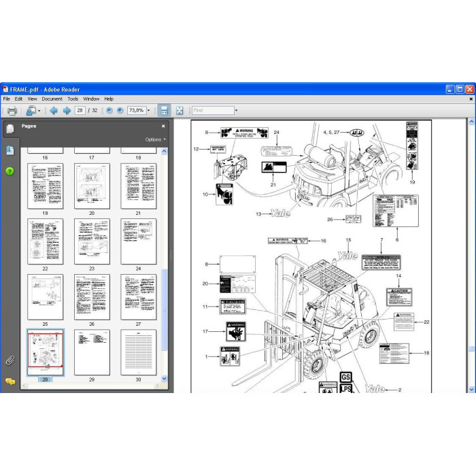The image size is (476, 476).
Task: Open the Window menu
Action: coord(91,99)
